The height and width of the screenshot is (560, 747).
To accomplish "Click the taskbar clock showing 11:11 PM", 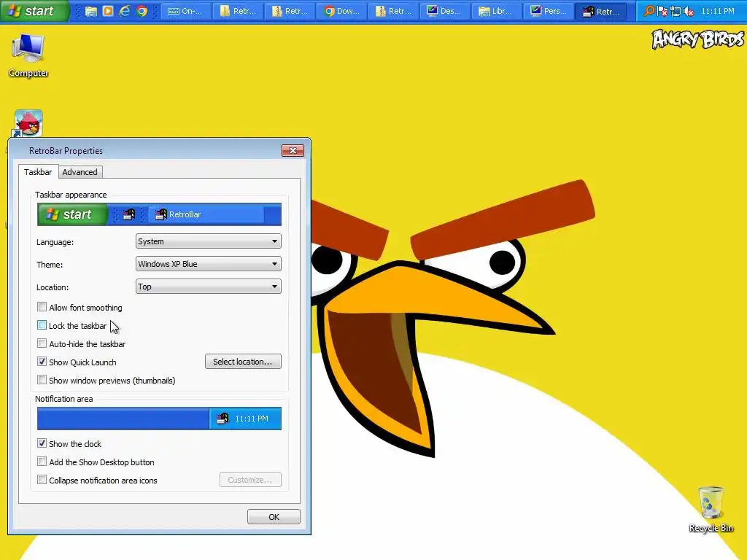I will pyautogui.click(x=718, y=11).
